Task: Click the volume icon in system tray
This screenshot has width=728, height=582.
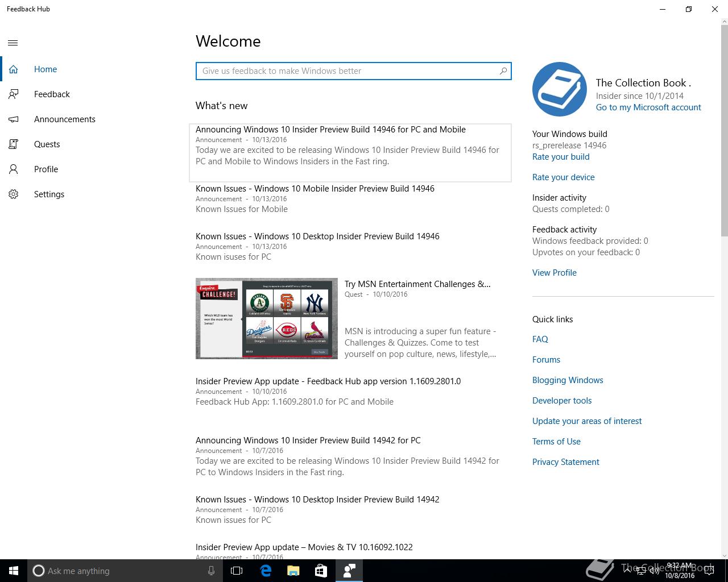Action: coord(655,571)
